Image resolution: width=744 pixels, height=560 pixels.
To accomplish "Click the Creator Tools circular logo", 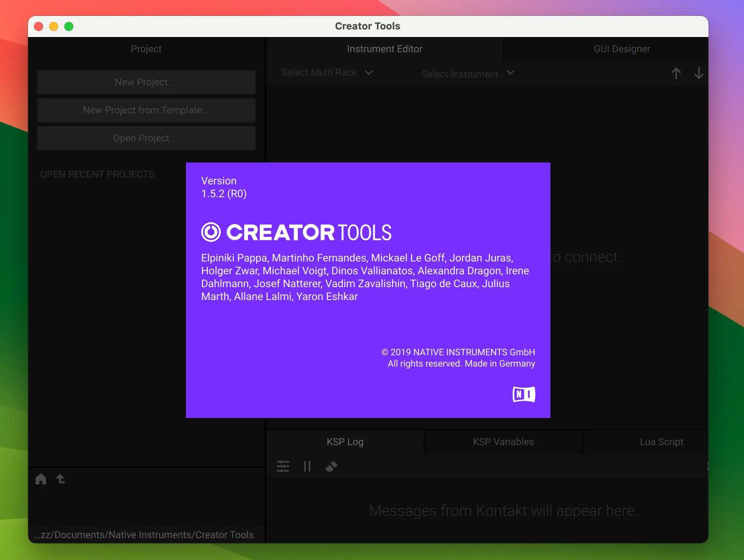I will 211,232.
